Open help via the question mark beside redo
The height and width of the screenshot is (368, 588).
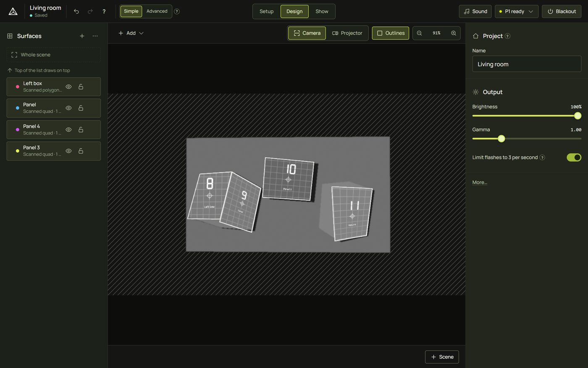(x=104, y=11)
